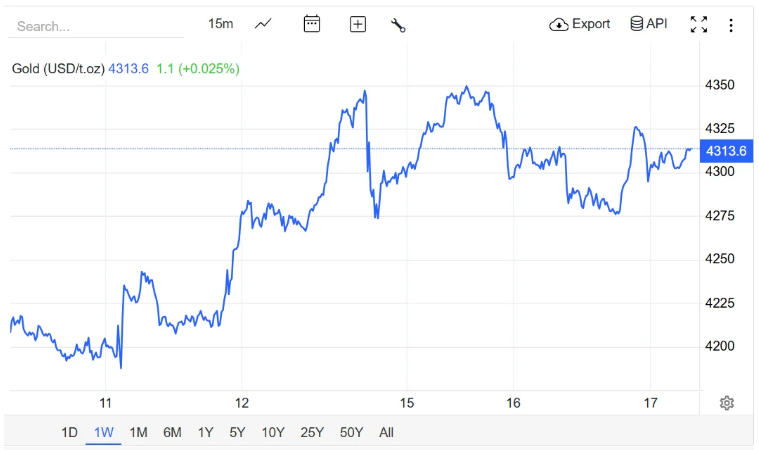Expand the 15m interval selector
The width and height of the screenshot is (759, 450).
pyautogui.click(x=221, y=24)
